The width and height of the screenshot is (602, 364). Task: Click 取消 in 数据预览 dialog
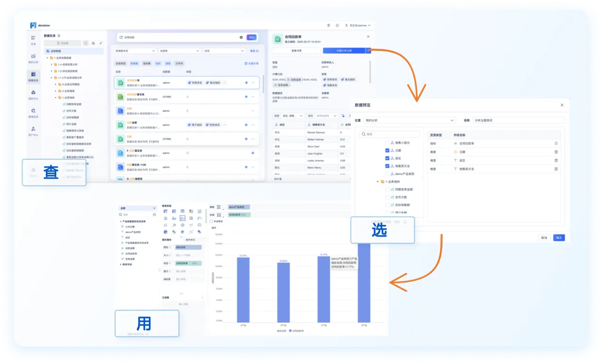(x=544, y=238)
